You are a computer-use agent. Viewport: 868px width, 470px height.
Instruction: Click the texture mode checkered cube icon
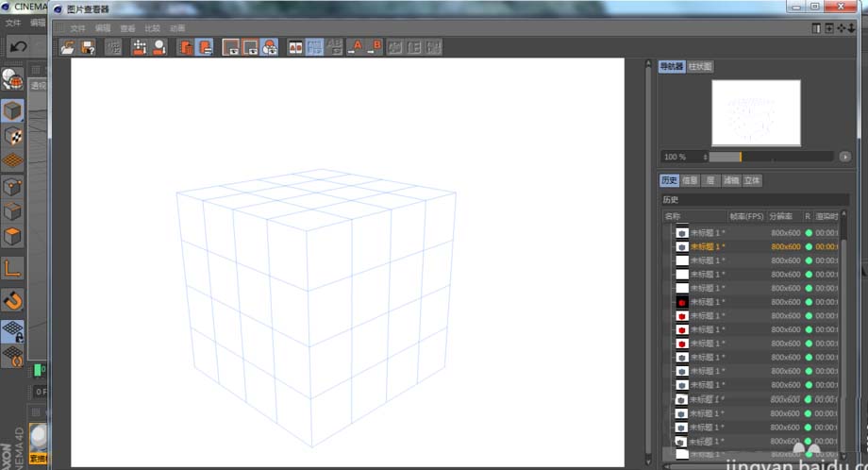click(13, 136)
